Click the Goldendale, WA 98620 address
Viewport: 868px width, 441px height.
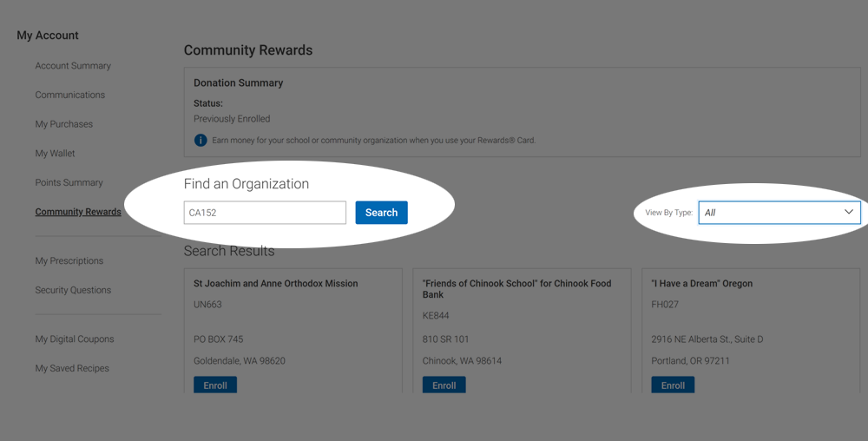240,361
